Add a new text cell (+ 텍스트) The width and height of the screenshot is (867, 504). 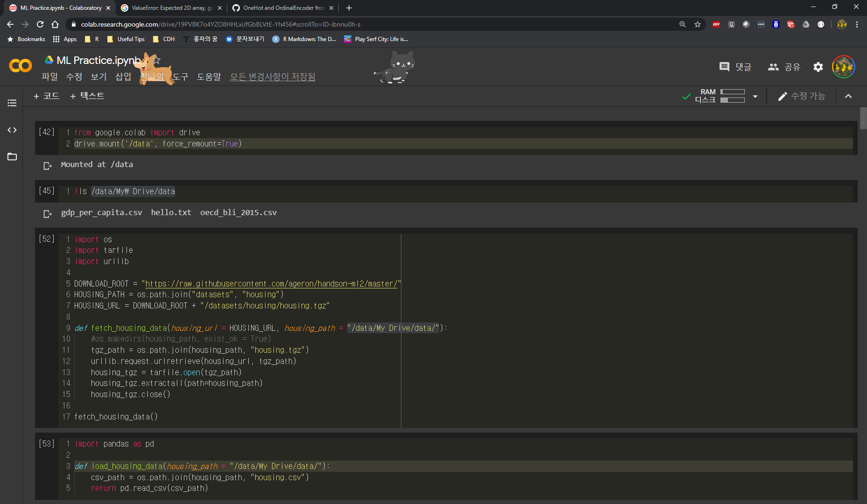[x=87, y=96]
